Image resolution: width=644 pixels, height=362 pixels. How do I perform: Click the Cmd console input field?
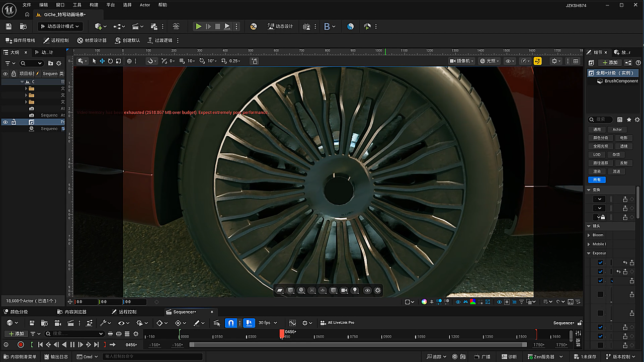click(x=153, y=356)
